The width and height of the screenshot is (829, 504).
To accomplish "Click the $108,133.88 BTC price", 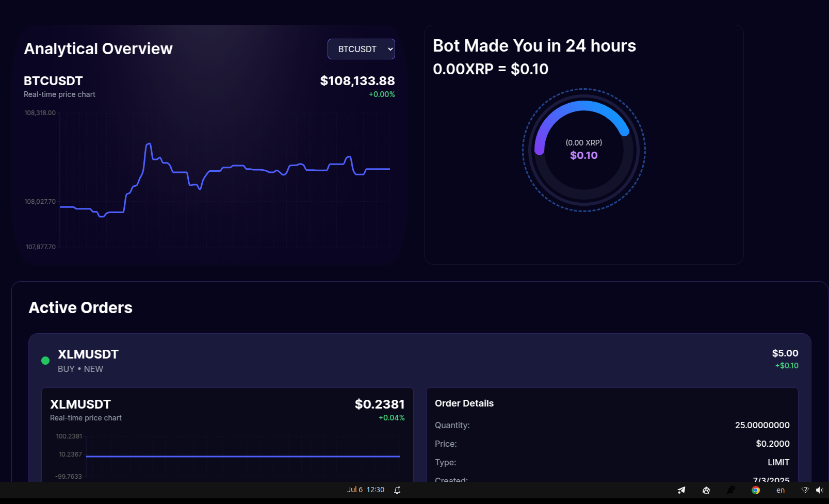I will 357,81.
